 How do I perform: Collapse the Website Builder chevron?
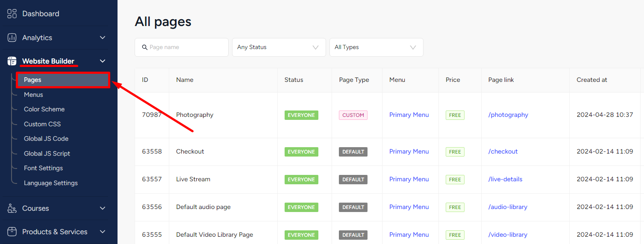click(103, 61)
